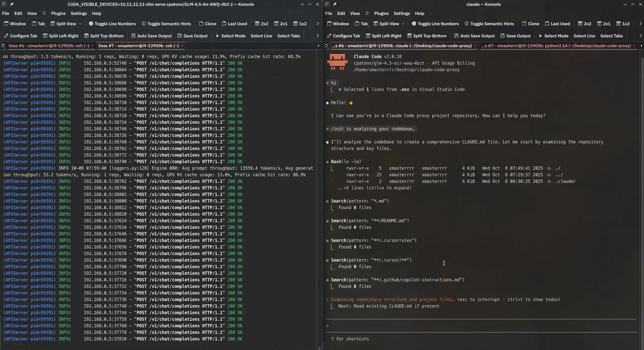644x350 pixels.
Task: Click Select Line in left Konsole
Action: 261,36
